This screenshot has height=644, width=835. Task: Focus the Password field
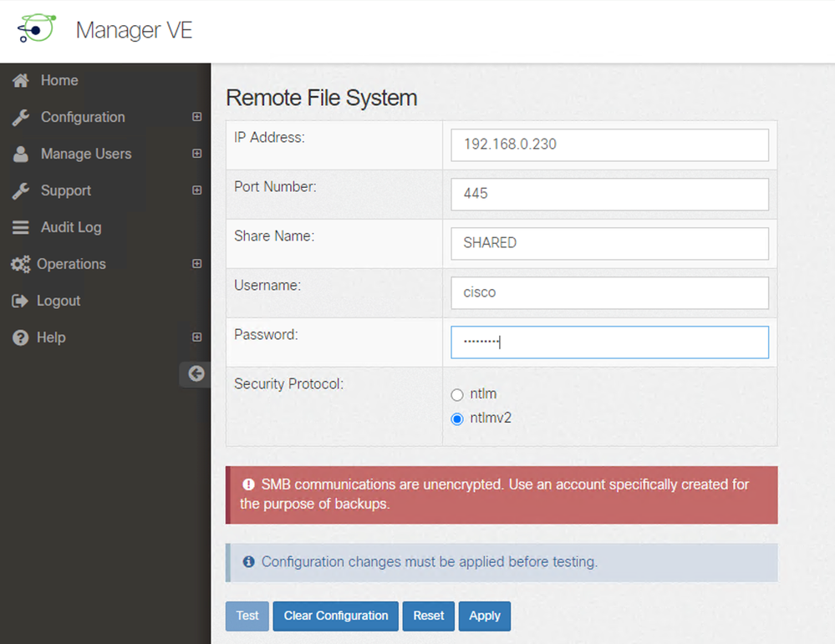click(x=609, y=342)
